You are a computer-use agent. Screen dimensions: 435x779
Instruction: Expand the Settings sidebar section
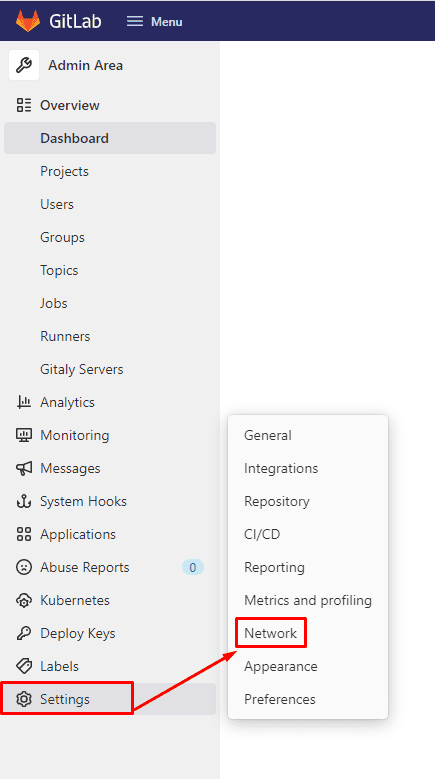click(110, 699)
